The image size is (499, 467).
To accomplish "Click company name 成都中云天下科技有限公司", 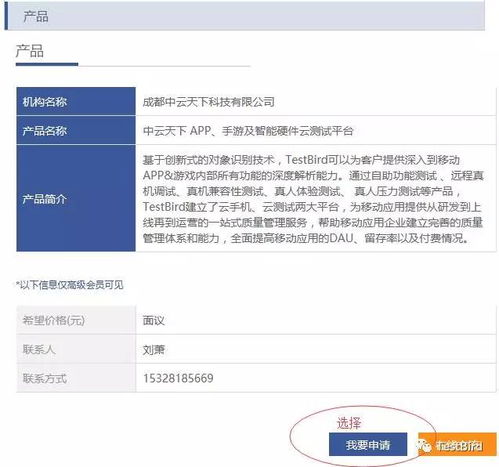I will coord(209,102).
